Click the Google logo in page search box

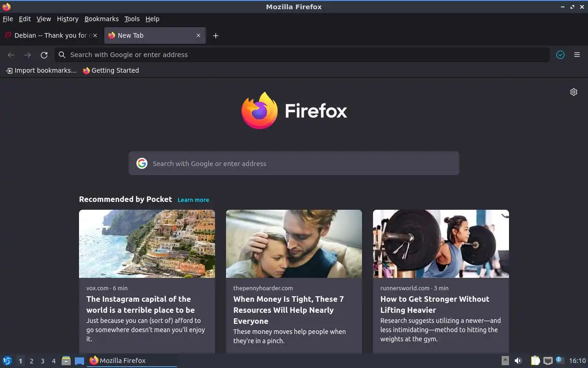click(x=142, y=163)
